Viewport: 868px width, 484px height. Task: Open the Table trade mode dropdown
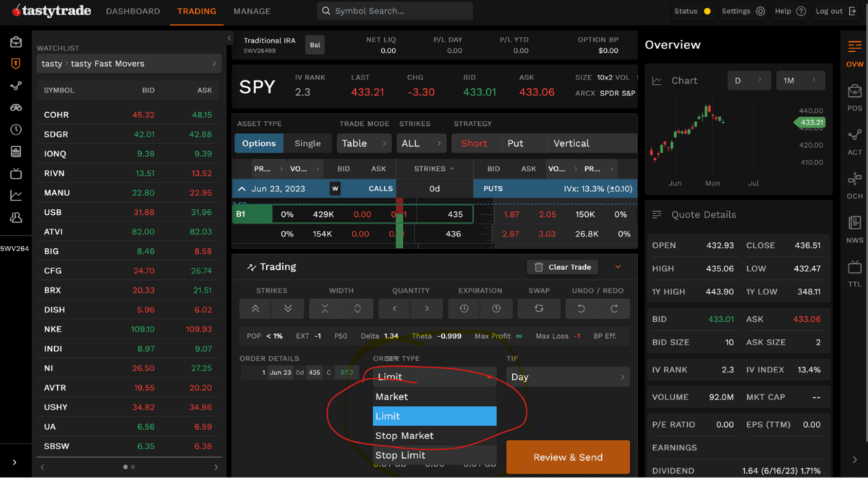(364, 143)
